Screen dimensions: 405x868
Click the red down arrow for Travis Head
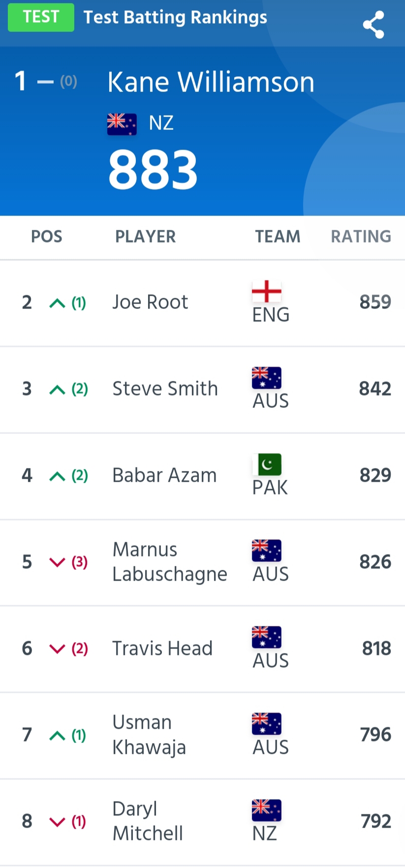click(57, 649)
